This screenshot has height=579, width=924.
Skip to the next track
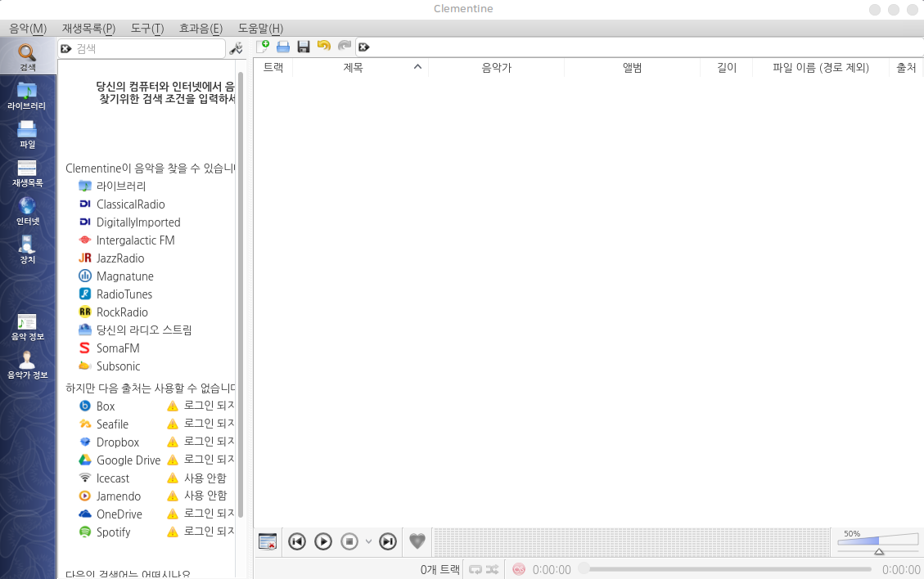pos(388,541)
